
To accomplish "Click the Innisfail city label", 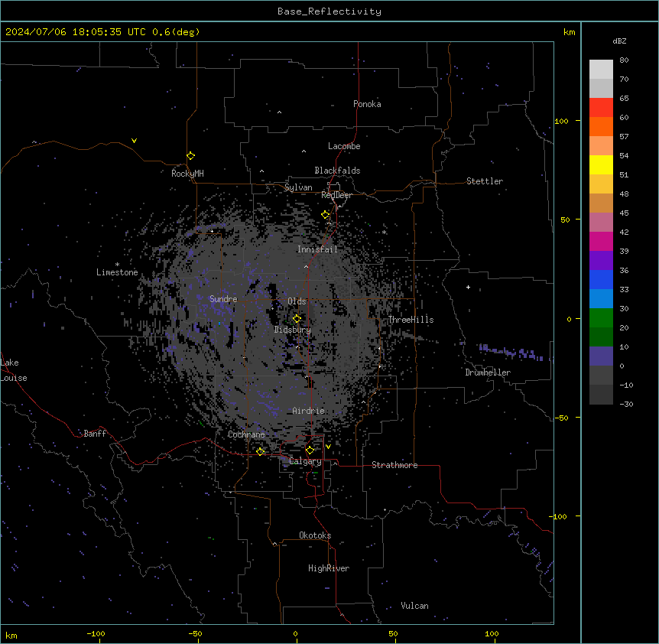I will (317, 249).
